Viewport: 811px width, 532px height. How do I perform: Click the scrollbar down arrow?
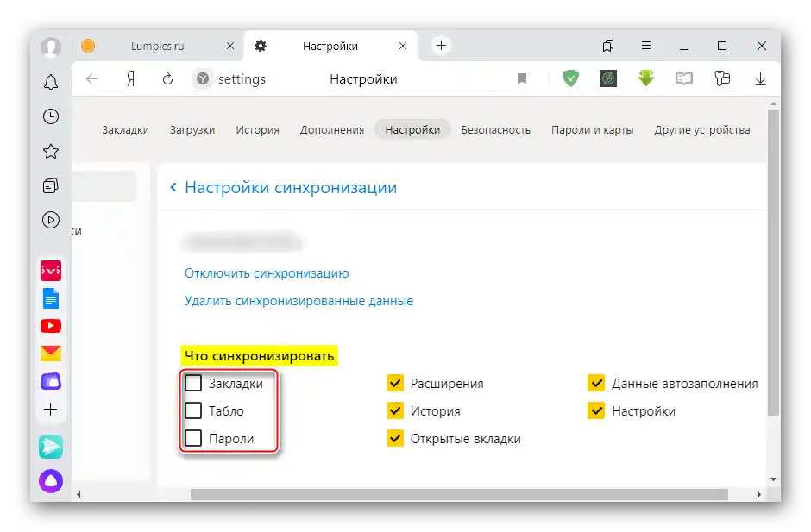pos(773,479)
